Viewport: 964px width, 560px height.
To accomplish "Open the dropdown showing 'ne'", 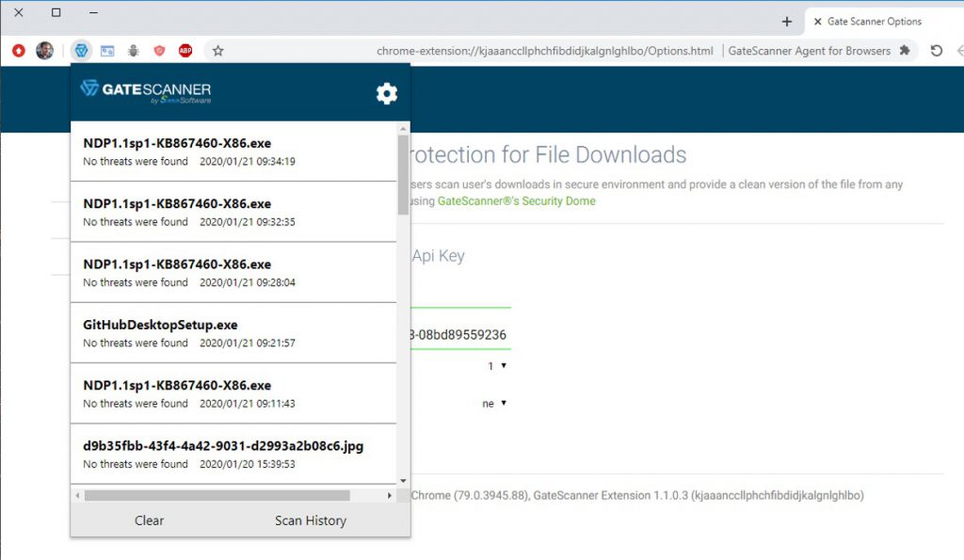I will 494,403.
